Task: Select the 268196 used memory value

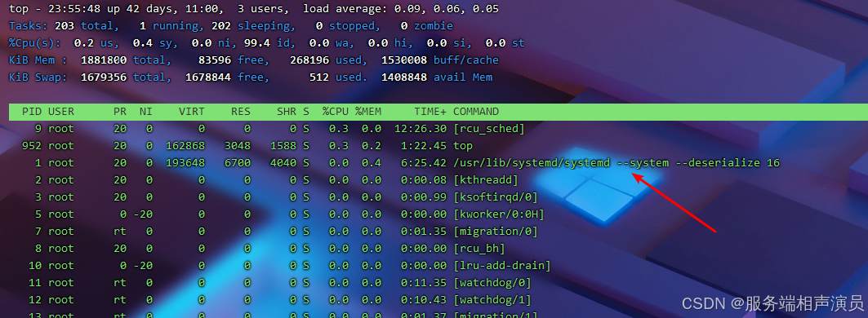Action: point(309,60)
